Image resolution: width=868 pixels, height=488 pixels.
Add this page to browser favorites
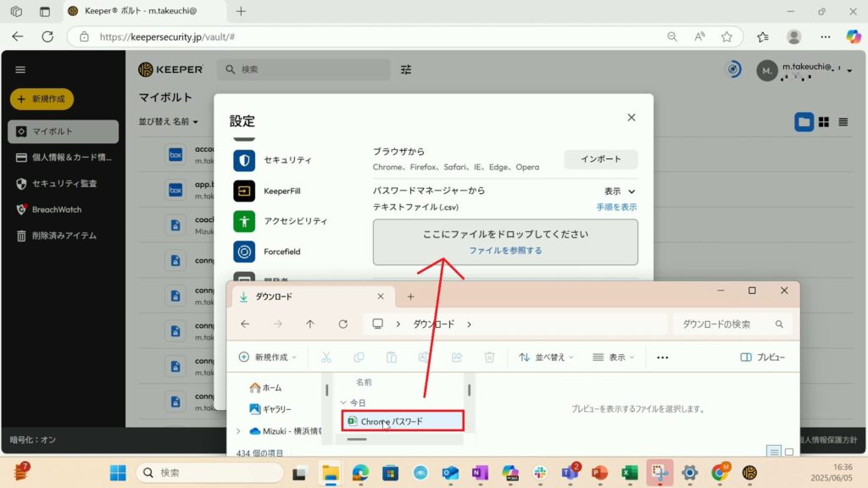coord(726,37)
